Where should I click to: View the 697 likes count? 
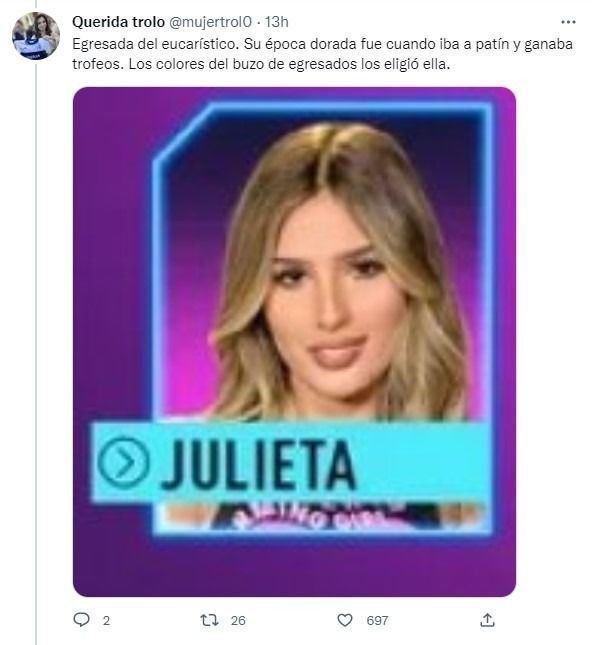point(377,620)
